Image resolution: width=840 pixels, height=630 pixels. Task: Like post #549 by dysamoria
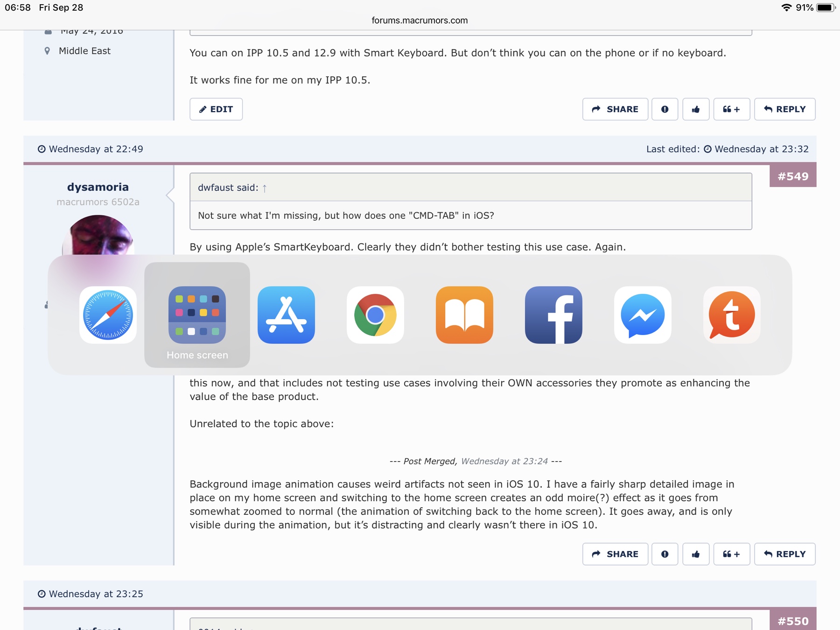click(x=696, y=554)
